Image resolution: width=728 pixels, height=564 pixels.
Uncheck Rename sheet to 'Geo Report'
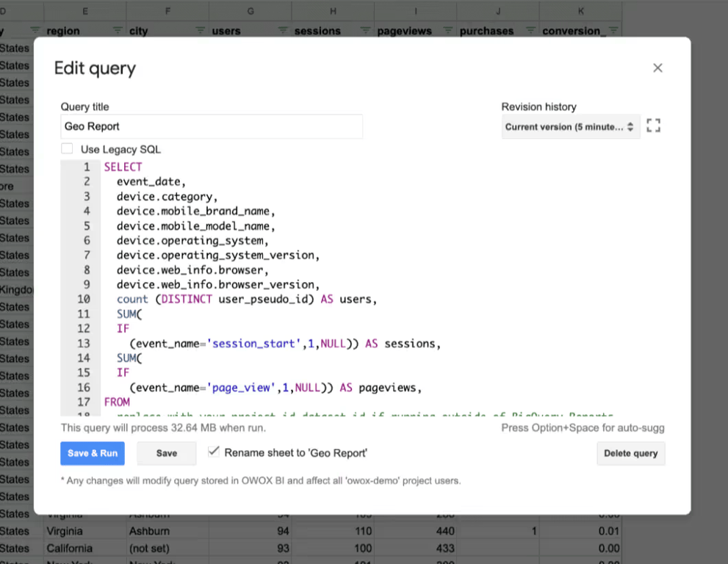point(214,451)
